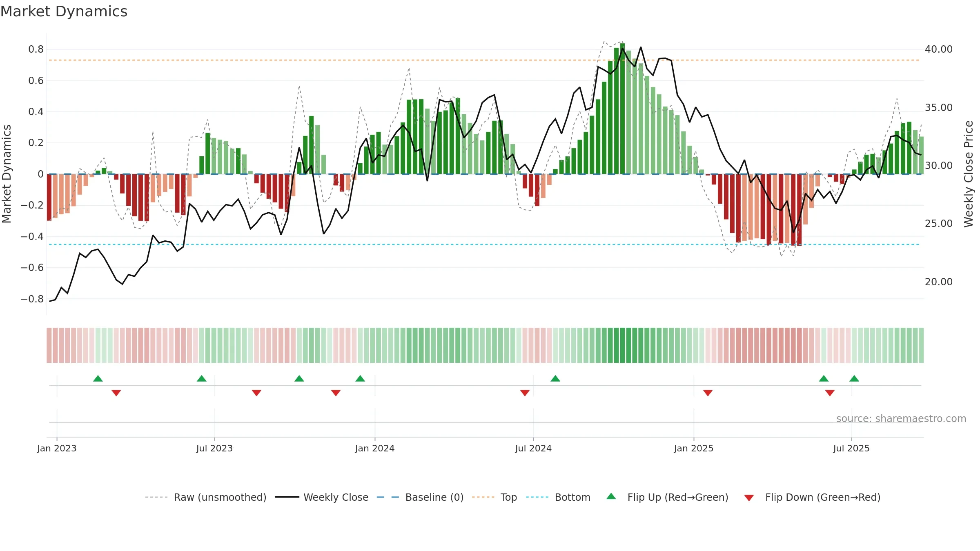This screenshot has width=980, height=551.
Task: Select the flip-up triangle just before Jan 2024
Action: [360, 378]
